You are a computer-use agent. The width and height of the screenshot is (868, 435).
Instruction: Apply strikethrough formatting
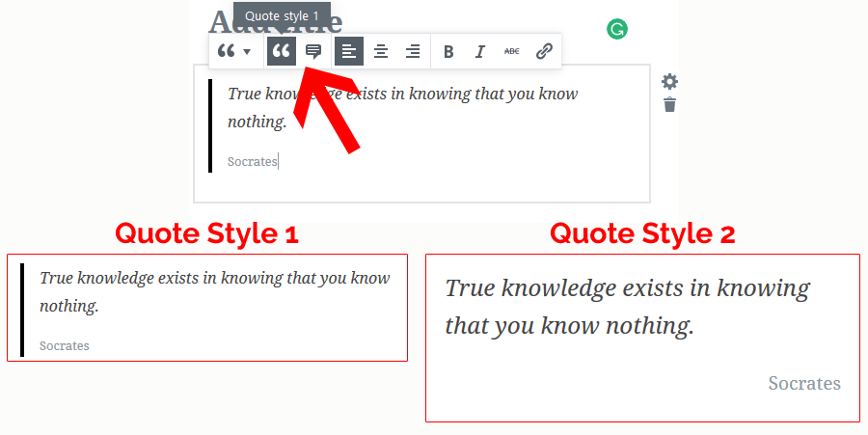pos(511,52)
